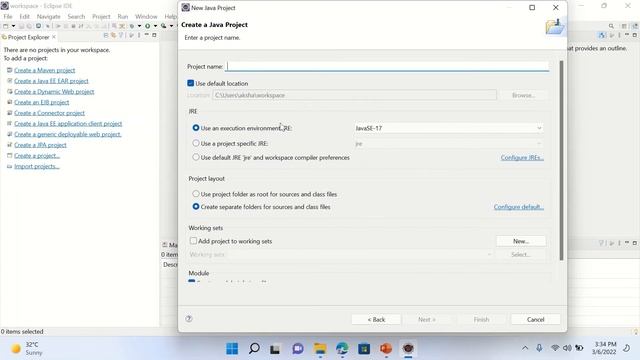Select Use a project specific JRE radio
The width and height of the screenshot is (640, 360).
196,143
